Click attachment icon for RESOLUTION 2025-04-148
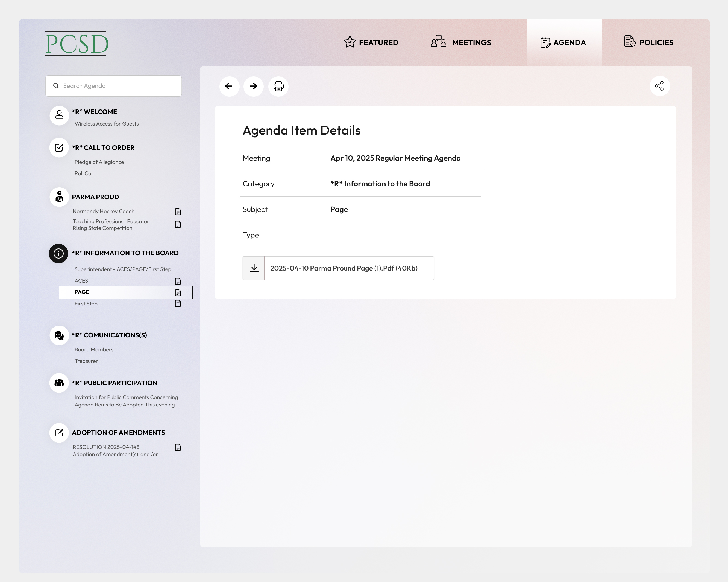728x582 pixels. point(178,447)
